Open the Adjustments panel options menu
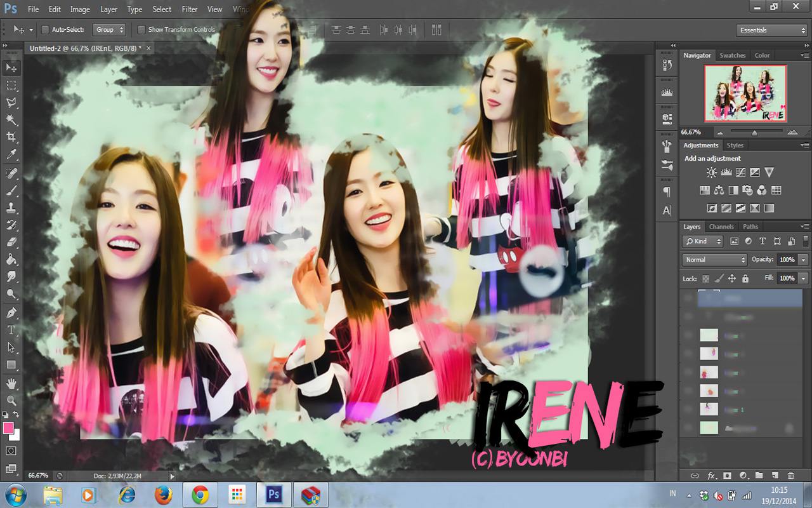This screenshot has width=812, height=508. [x=805, y=145]
